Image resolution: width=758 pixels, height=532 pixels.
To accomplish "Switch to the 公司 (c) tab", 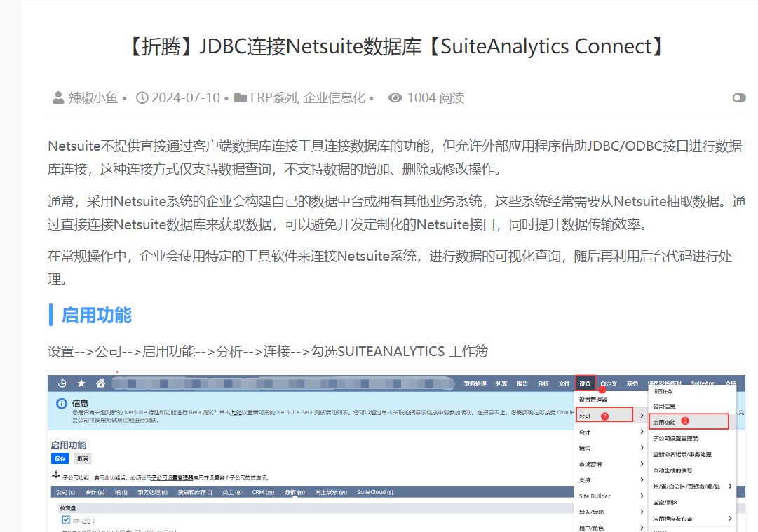I will [65, 492].
